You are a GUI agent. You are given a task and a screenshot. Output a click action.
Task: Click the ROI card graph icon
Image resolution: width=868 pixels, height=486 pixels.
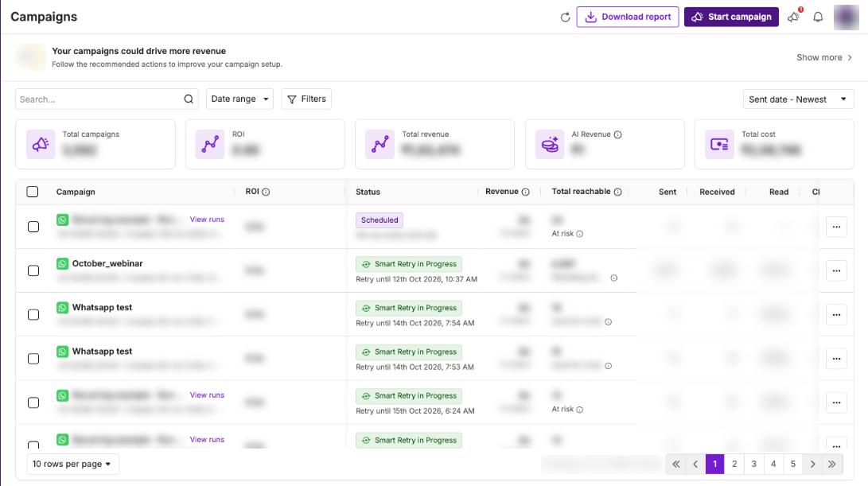[210, 145]
